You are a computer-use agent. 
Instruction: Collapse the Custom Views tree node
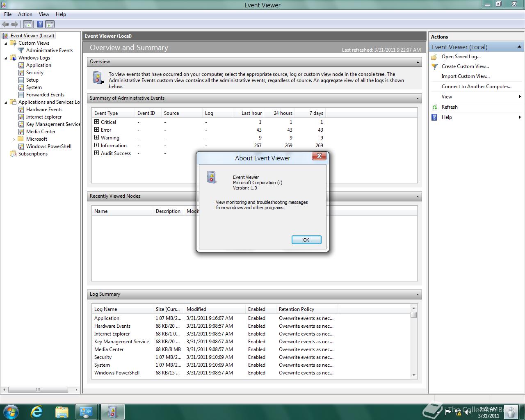6,43
